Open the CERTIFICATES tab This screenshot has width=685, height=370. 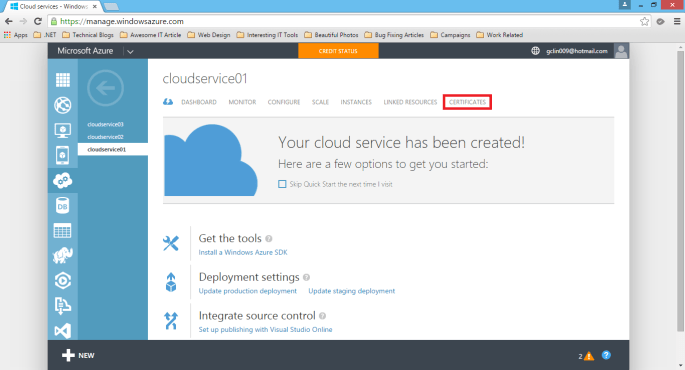click(x=467, y=102)
